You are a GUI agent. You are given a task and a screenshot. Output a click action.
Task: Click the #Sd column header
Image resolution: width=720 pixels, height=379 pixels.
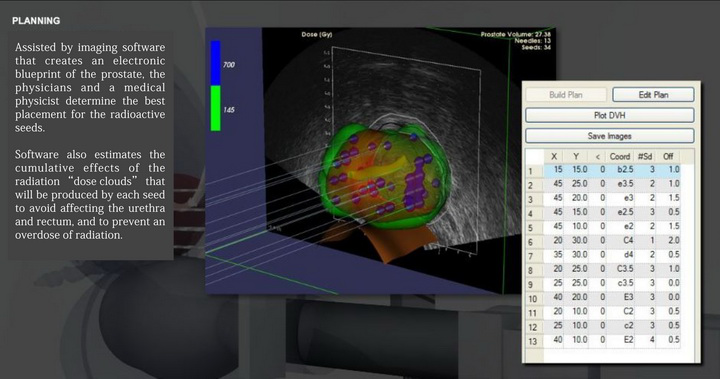tap(645, 157)
